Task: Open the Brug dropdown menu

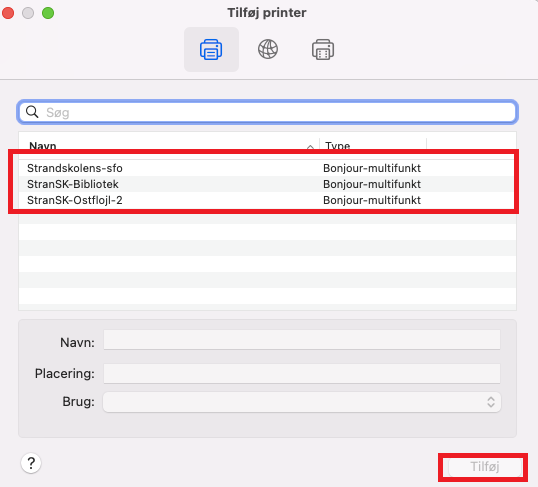Action: click(x=302, y=402)
